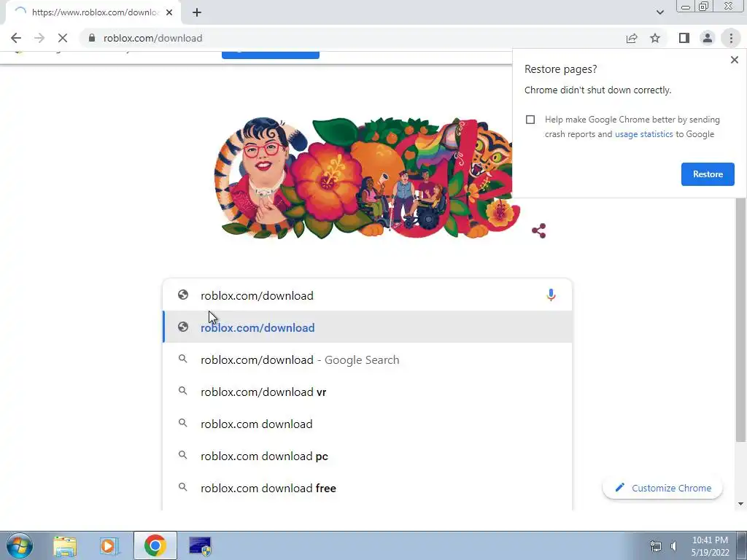This screenshot has height=560, width=747.
Task: Bookmark this tab with the star
Action: (x=655, y=38)
